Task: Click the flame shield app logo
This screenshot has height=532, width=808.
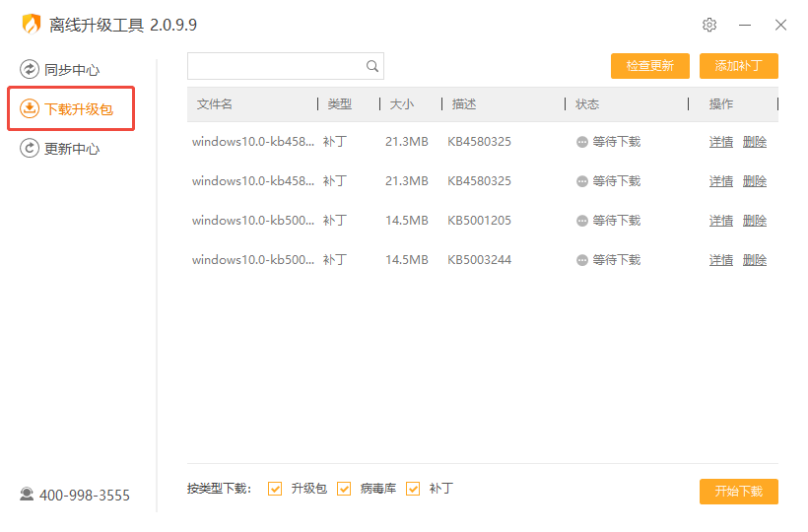Action: [x=32, y=24]
